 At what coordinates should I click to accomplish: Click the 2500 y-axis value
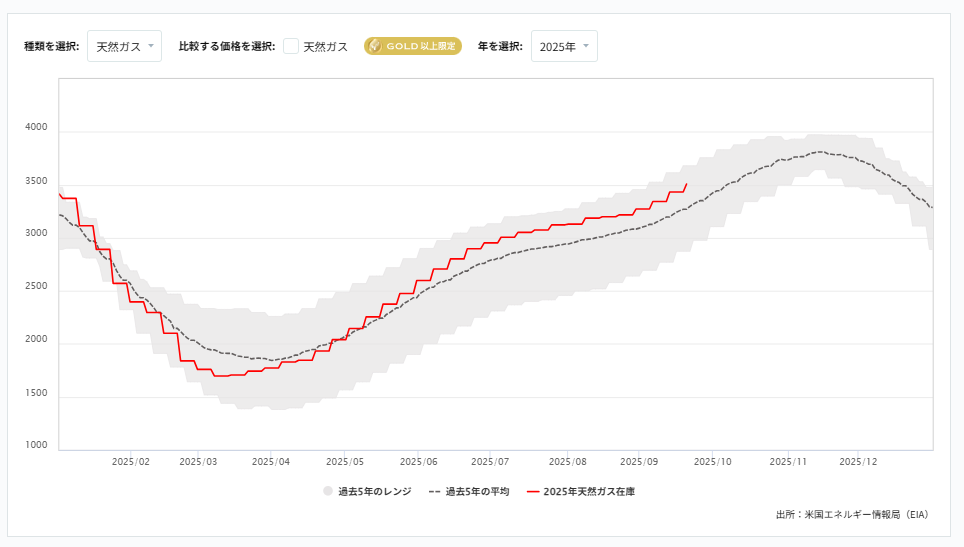pyautogui.click(x=36, y=286)
